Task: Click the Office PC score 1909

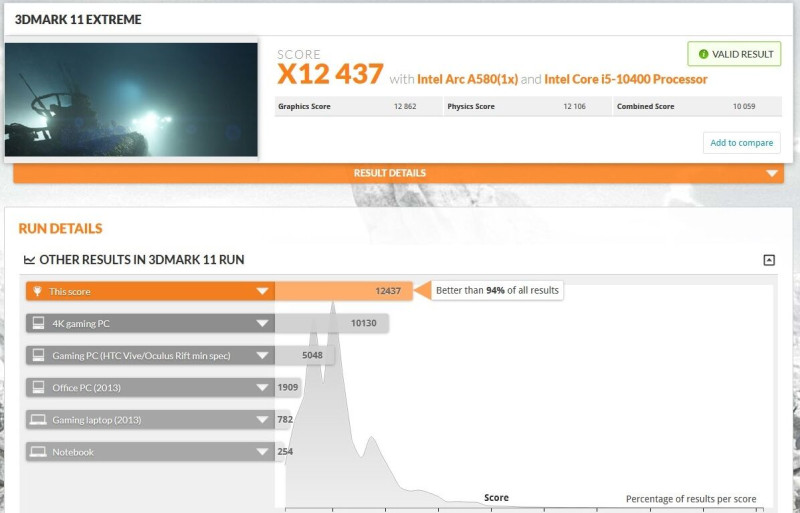Action: [x=288, y=387]
